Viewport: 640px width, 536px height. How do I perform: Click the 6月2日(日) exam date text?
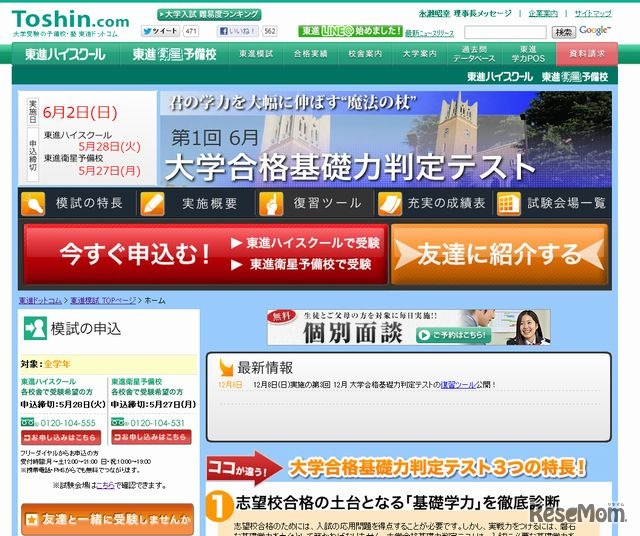tap(80, 112)
